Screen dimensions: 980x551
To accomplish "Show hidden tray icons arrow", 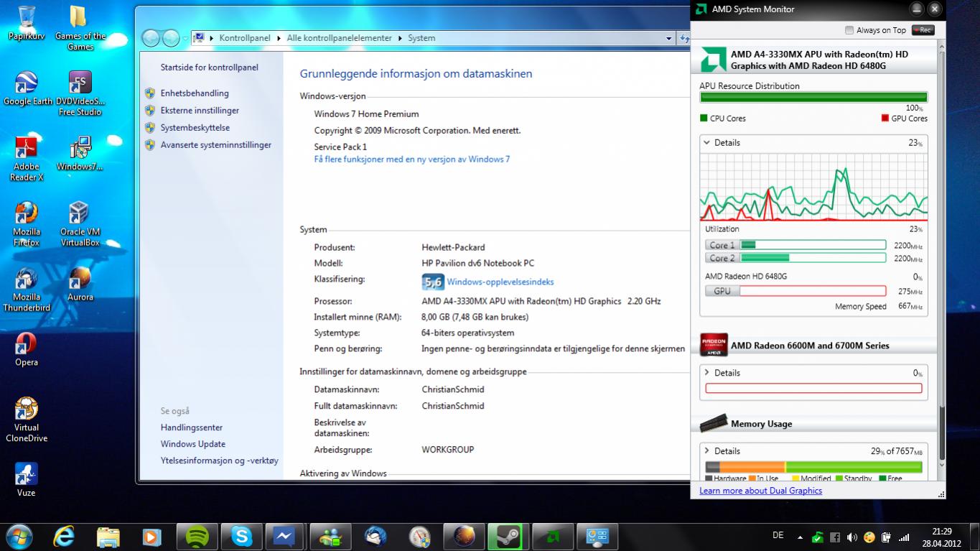I will (x=800, y=537).
